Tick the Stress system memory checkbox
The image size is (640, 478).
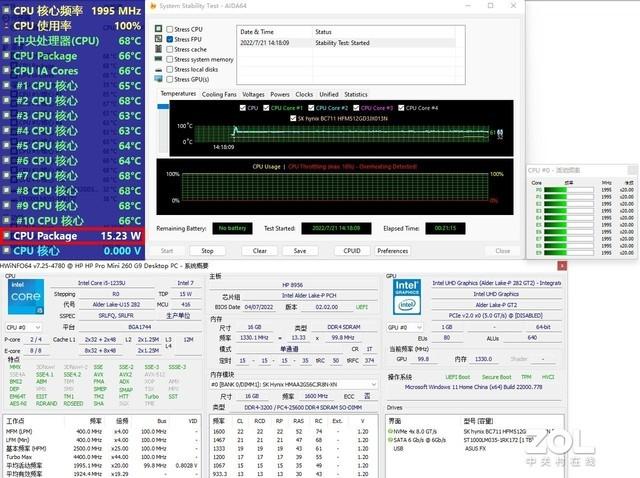coord(170,59)
